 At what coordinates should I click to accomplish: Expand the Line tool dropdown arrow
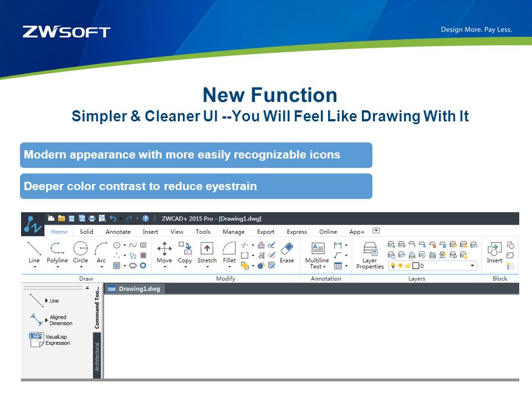pyautogui.click(x=34, y=267)
